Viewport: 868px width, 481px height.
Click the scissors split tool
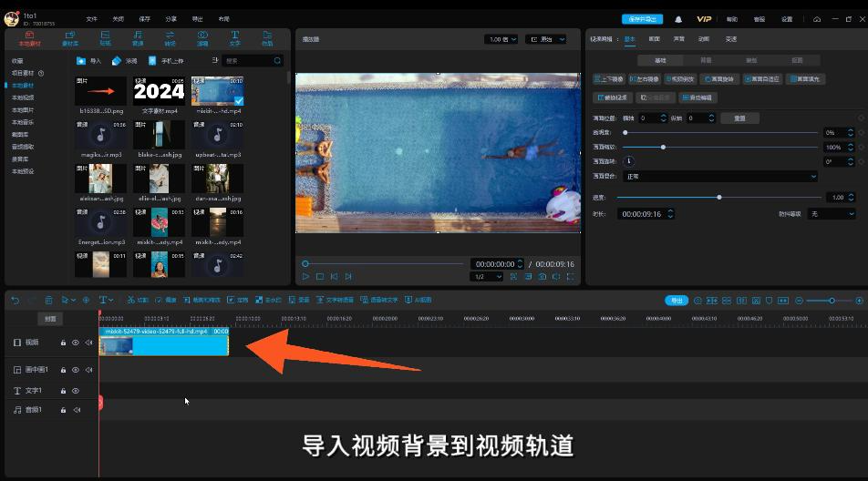(x=131, y=300)
